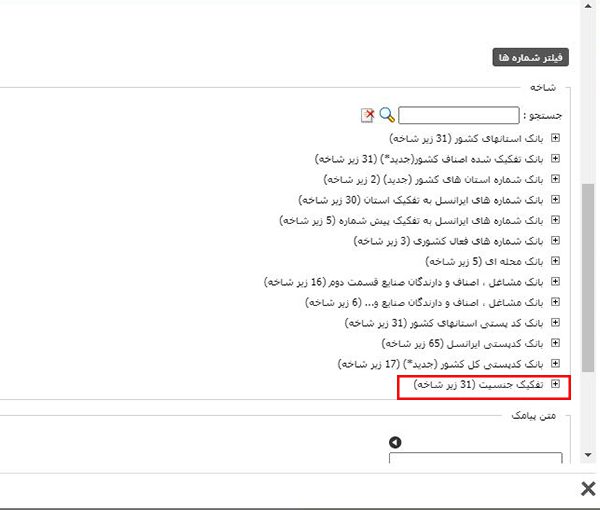Click the متن پیامک message text box
This screenshot has width=600, height=510.
coord(476,458)
